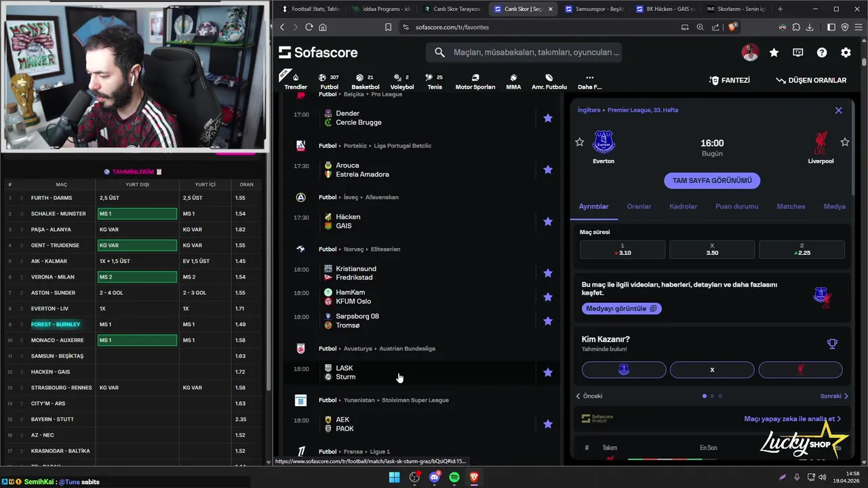The image size is (868, 488).
Task: Open browser downloads icon
Action: (810, 27)
